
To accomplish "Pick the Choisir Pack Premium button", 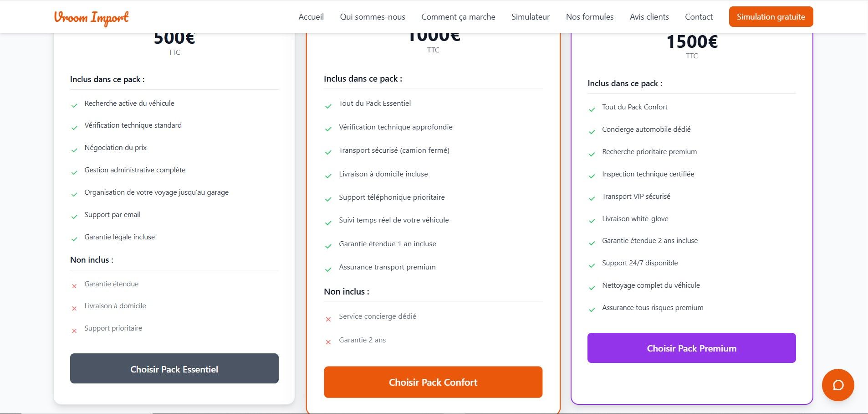I will (x=691, y=348).
